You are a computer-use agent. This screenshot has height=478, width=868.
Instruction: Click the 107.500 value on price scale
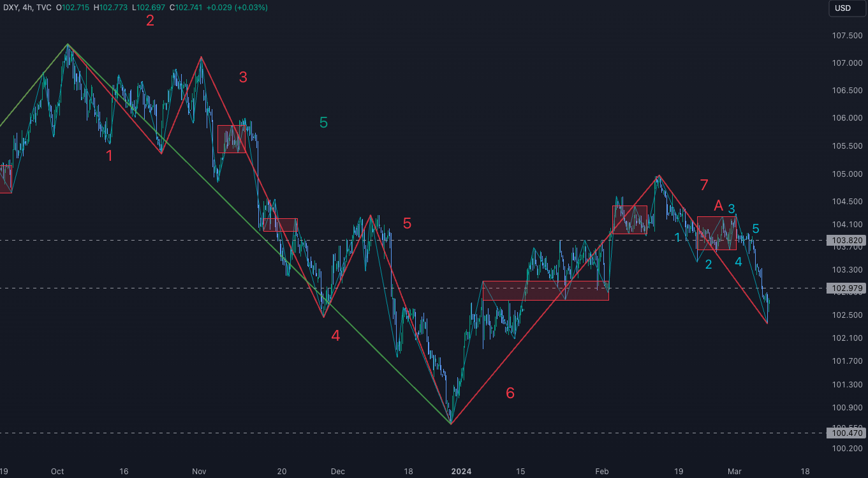coord(846,36)
